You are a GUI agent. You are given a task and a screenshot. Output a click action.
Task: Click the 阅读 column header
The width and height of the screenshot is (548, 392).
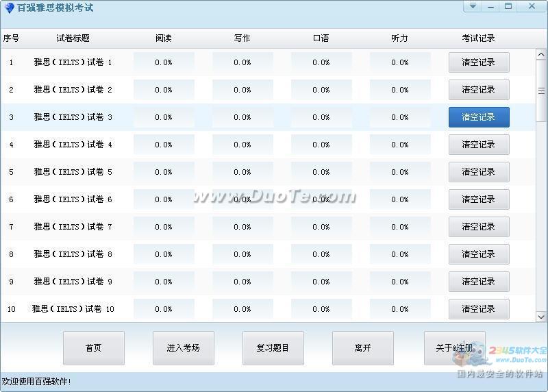point(164,38)
